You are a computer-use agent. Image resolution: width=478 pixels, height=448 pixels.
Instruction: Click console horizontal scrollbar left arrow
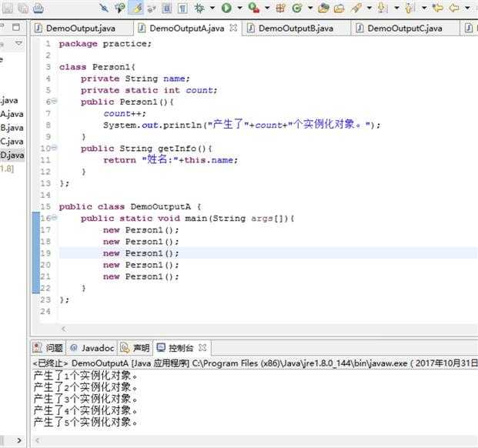(x=37, y=440)
